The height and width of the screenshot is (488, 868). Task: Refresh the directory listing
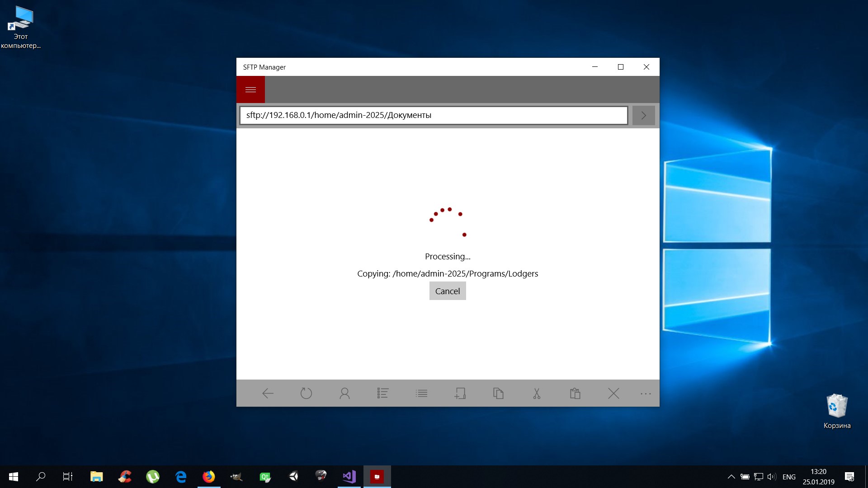306,394
